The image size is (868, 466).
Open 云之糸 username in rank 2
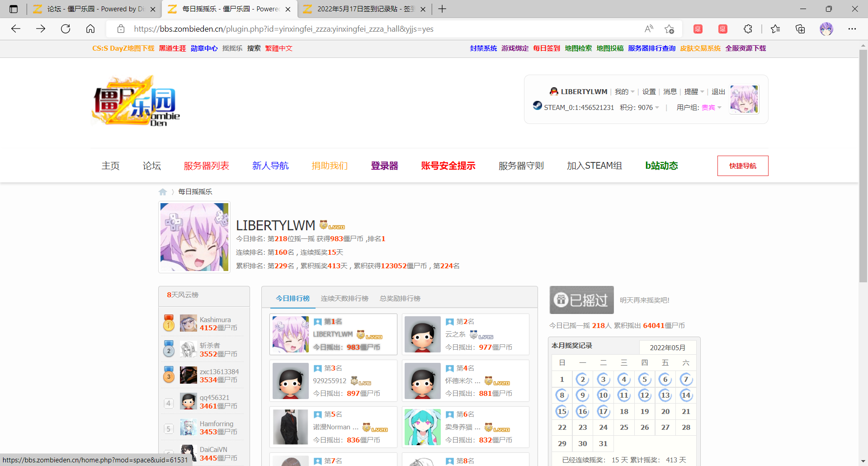(x=455, y=334)
